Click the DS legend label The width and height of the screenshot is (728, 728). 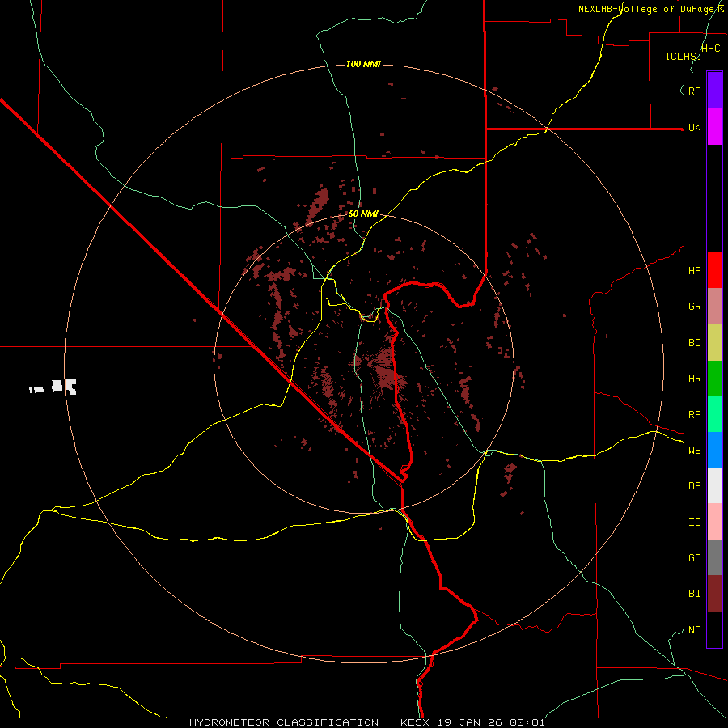click(694, 486)
